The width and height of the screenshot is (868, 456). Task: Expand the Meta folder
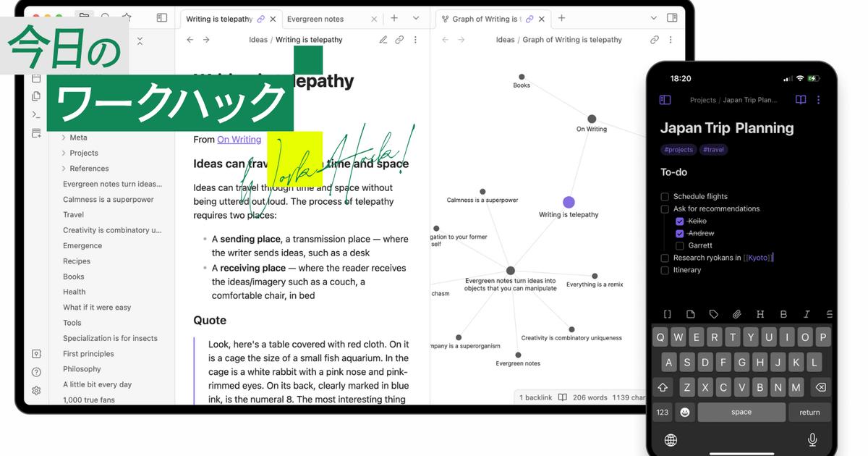pyautogui.click(x=64, y=138)
